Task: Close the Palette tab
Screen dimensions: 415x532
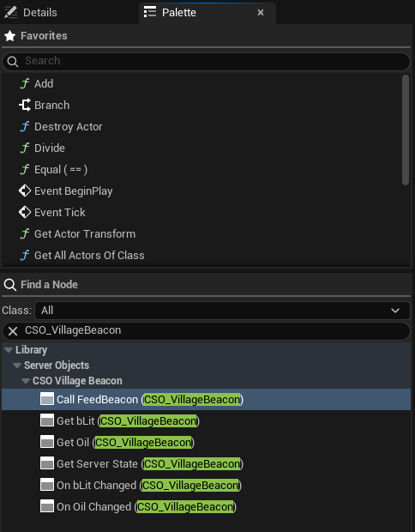Action: click(261, 13)
